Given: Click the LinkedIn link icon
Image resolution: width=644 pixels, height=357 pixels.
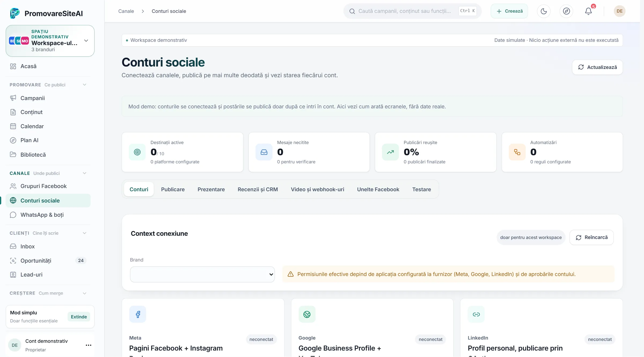Looking at the screenshot, I should [x=476, y=314].
